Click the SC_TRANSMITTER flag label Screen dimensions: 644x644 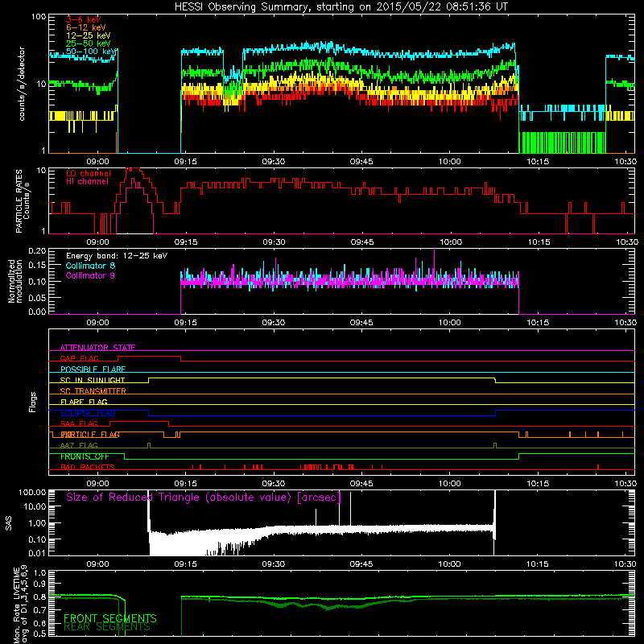93,391
